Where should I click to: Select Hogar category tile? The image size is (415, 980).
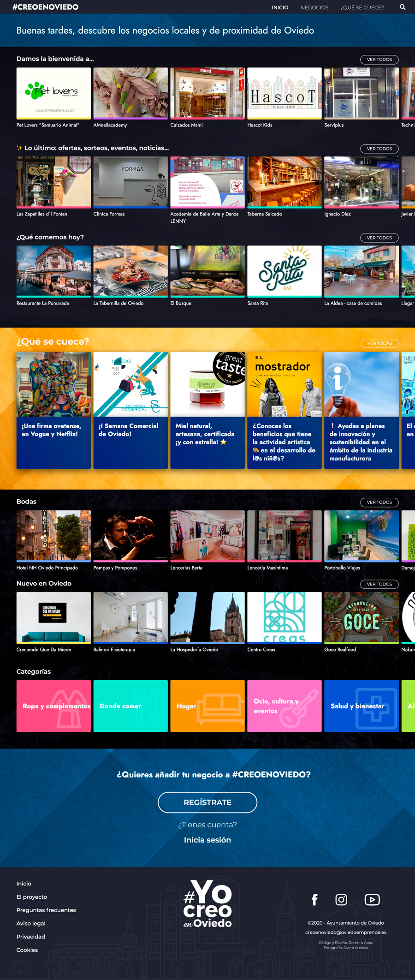pyautogui.click(x=207, y=706)
